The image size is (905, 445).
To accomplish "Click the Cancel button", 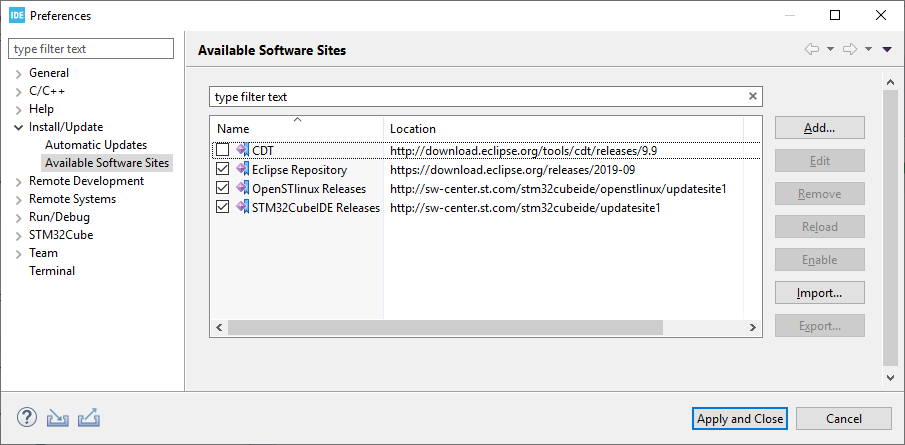I will 844,419.
